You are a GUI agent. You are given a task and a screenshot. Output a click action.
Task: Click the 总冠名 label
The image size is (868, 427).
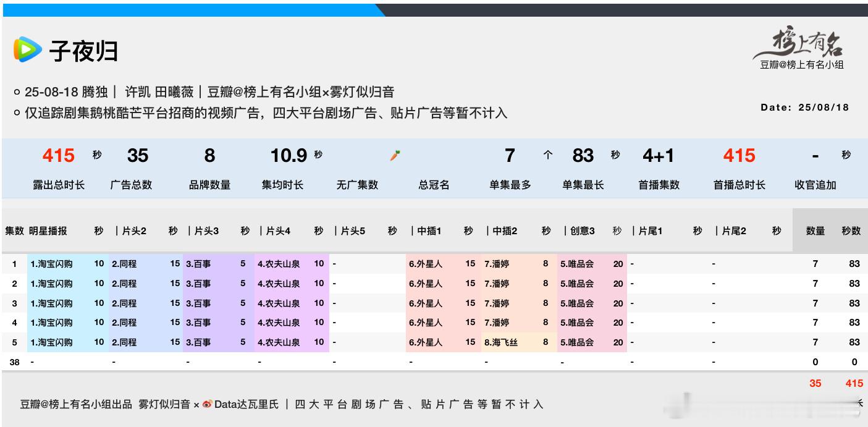click(x=434, y=185)
